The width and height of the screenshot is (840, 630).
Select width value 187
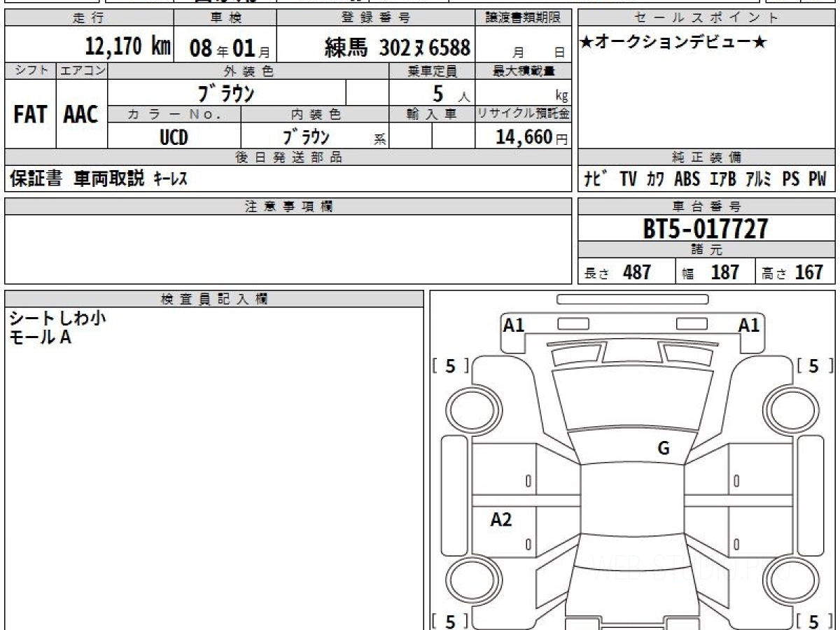click(725, 272)
